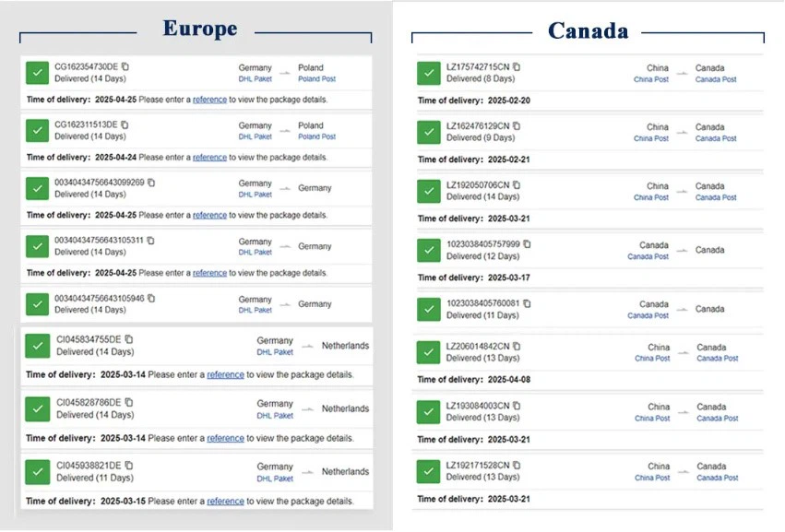Click tracking number 1023038405760081
Viewport: 785px width, 532px height.
[x=483, y=302]
